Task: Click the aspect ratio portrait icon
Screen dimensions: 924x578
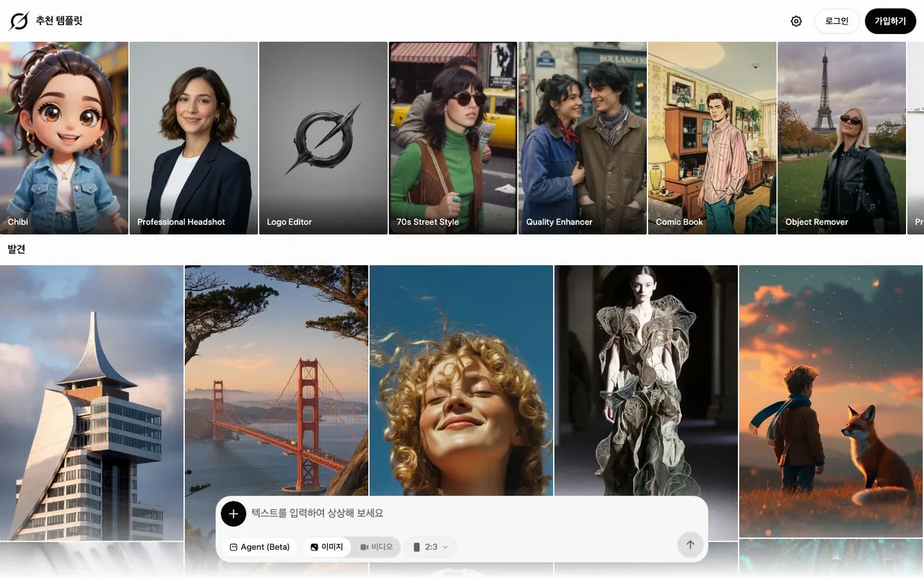Action: coord(417,547)
